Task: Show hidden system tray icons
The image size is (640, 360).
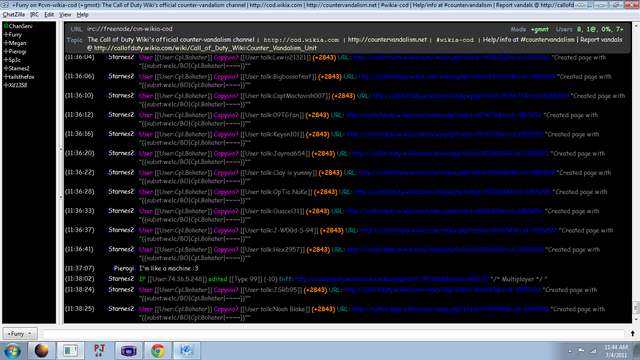Action: pyautogui.click(x=570, y=351)
